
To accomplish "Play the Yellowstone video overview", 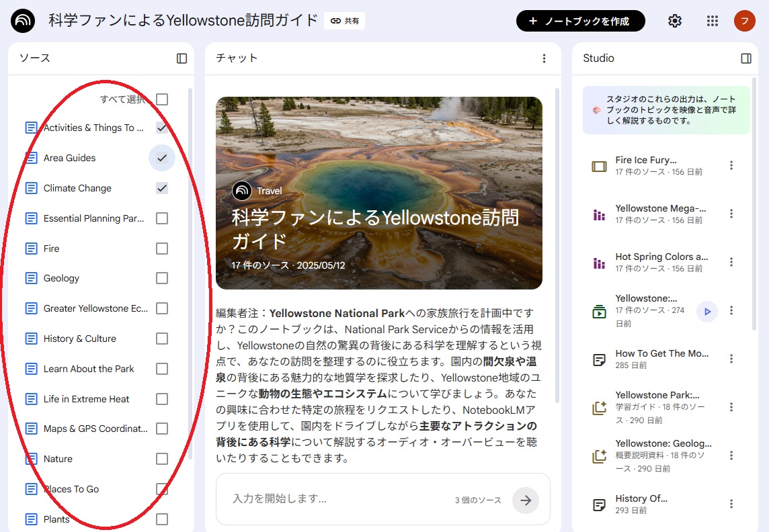I will point(706,311).
